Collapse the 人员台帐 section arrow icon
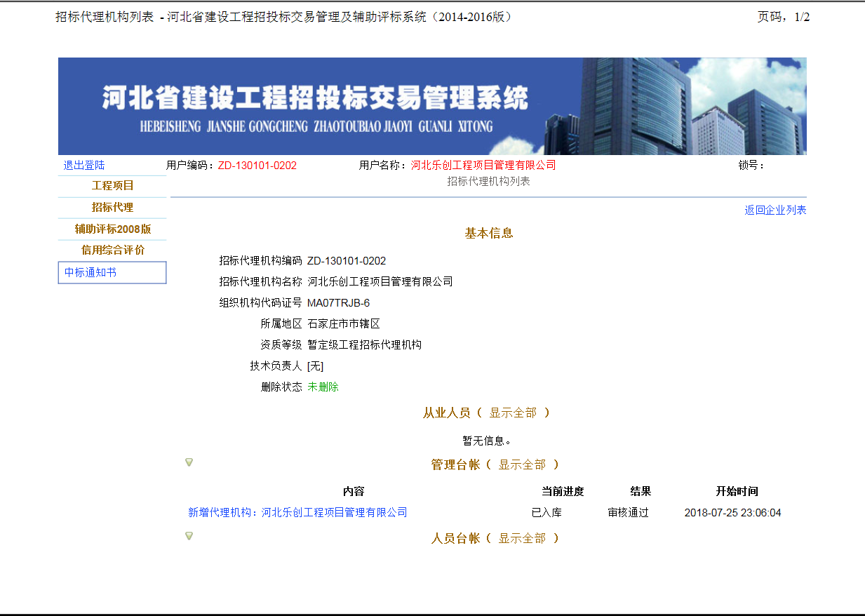Image resolution: width=865 pixels, height=616 pixels. click(189, 536)
